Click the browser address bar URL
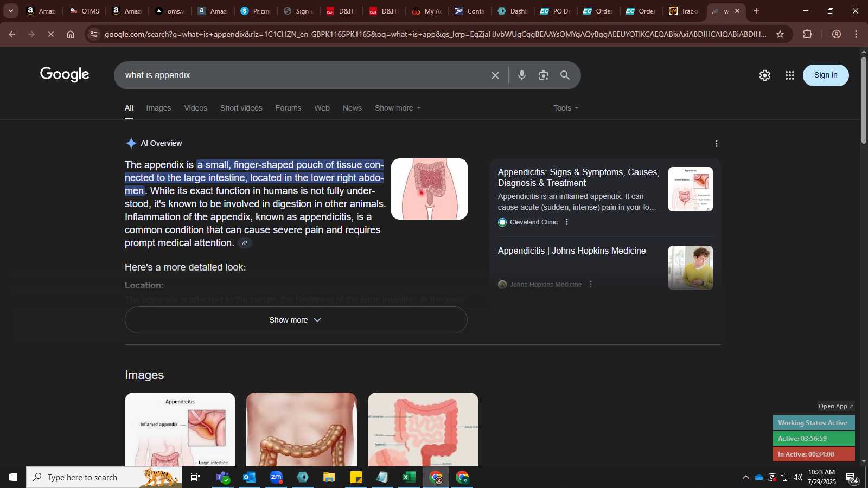The image size is (868, 488). [x=435, y=34]
